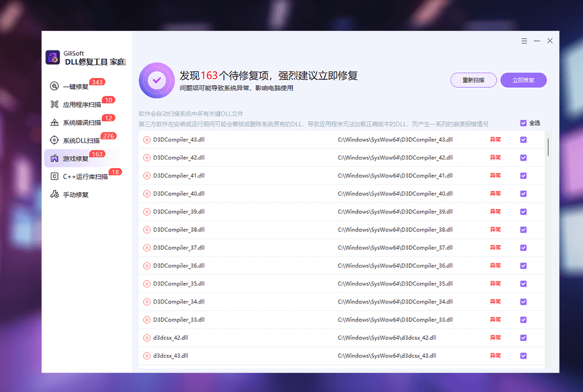
Task: Click error icon beside D3DCompiler_36.dll
Action: point(147,265)
